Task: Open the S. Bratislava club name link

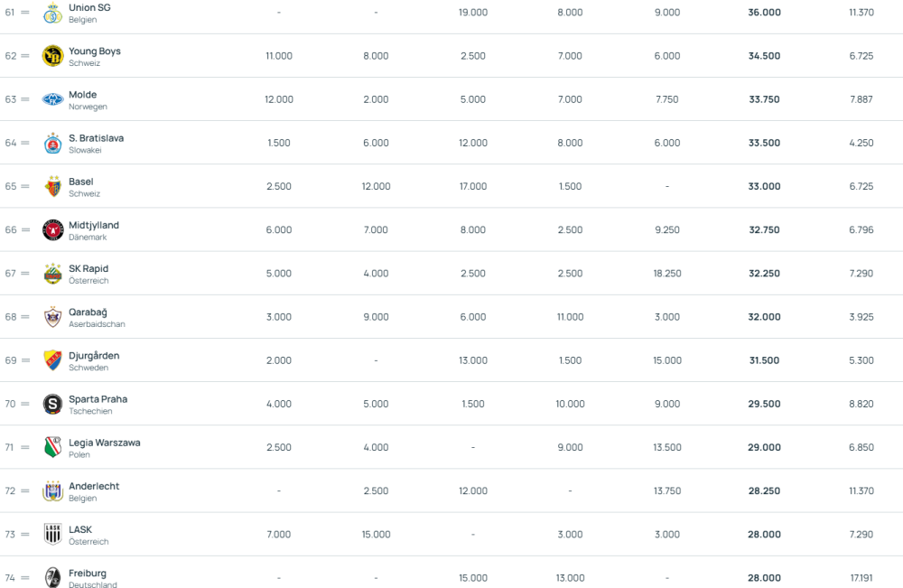Action: 96,138
